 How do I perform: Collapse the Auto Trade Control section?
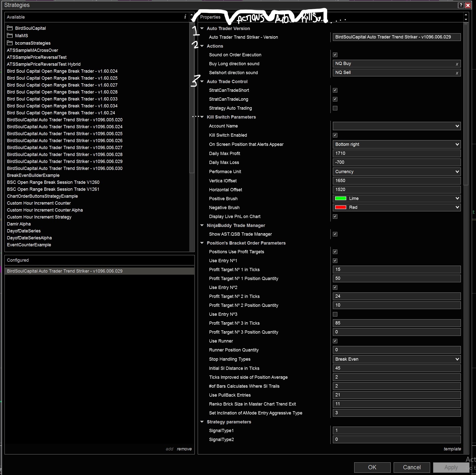coord(202,81)
